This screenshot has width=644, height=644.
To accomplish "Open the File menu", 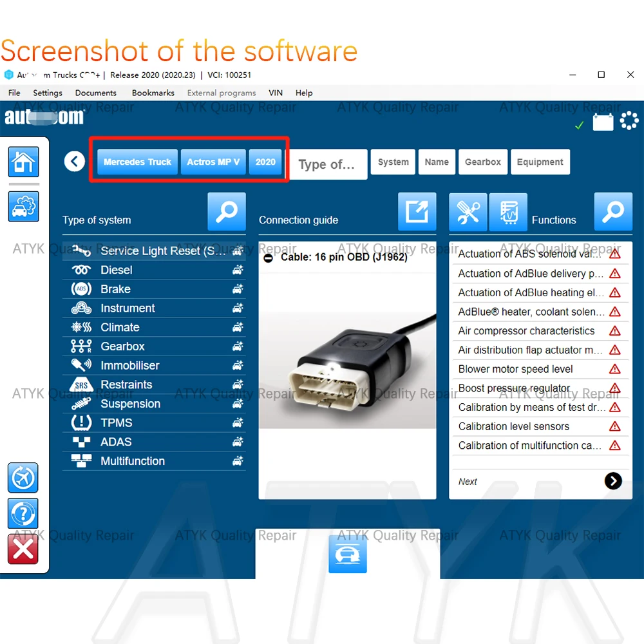I will (14, 93).
